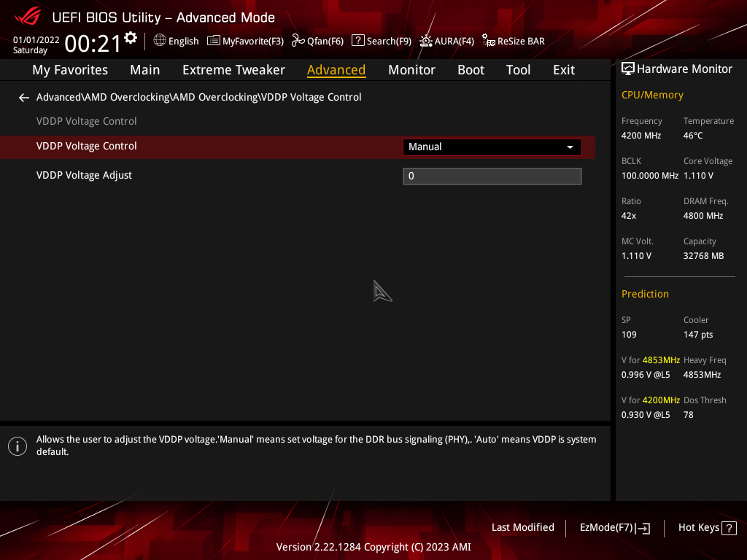Viewport: 747px width, 560px height.
Task: Click the DRAM Freq. value 4800 MHz
Action: tap(703, 216)
